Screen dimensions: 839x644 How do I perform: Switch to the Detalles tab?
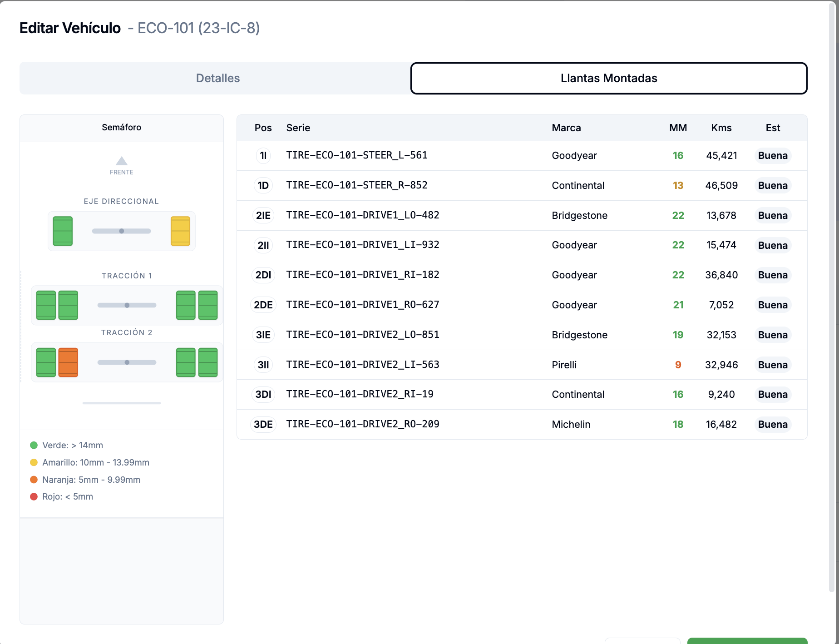tap(218, 78)
